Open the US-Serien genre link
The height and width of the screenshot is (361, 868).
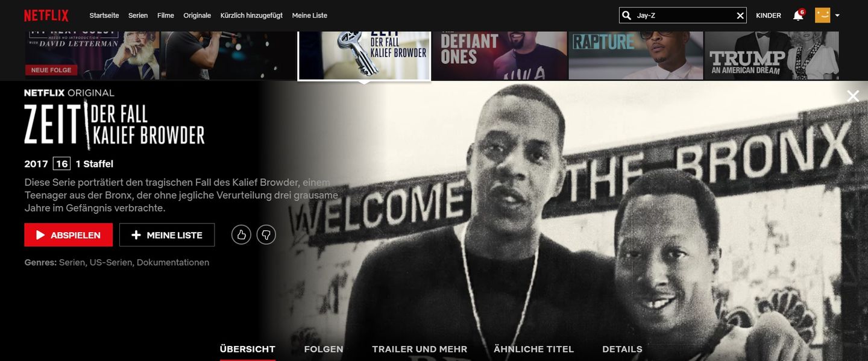pos(112,263)
